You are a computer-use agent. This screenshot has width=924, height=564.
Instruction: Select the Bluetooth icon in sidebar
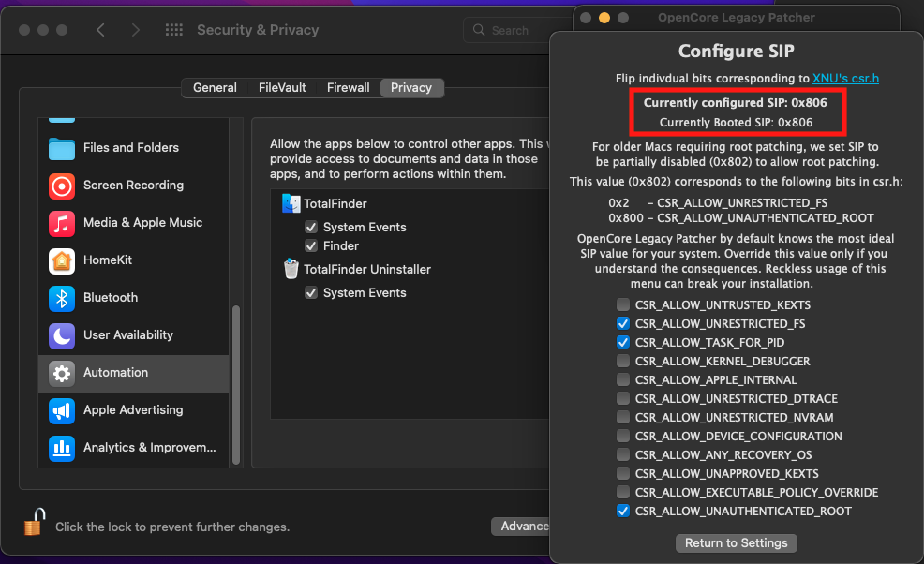62,298
